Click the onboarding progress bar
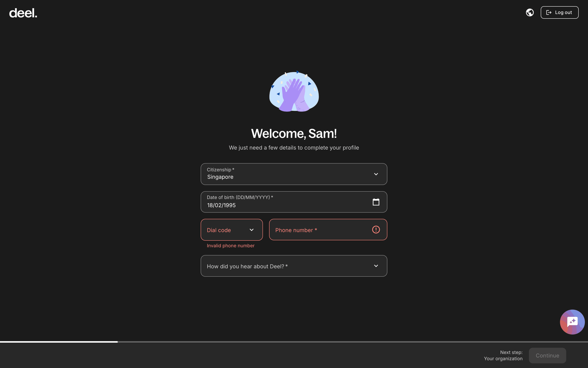Screen dimensions: 588x368 coord(294,342)
